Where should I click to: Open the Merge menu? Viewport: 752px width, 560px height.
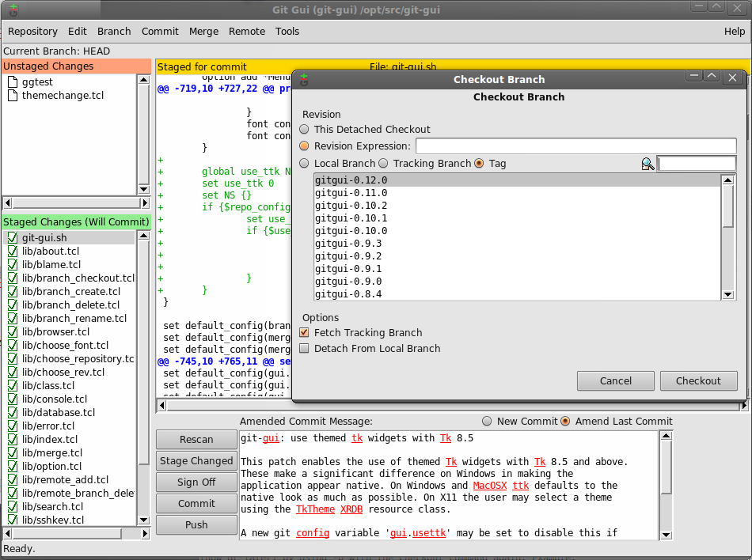click(203, 32)
